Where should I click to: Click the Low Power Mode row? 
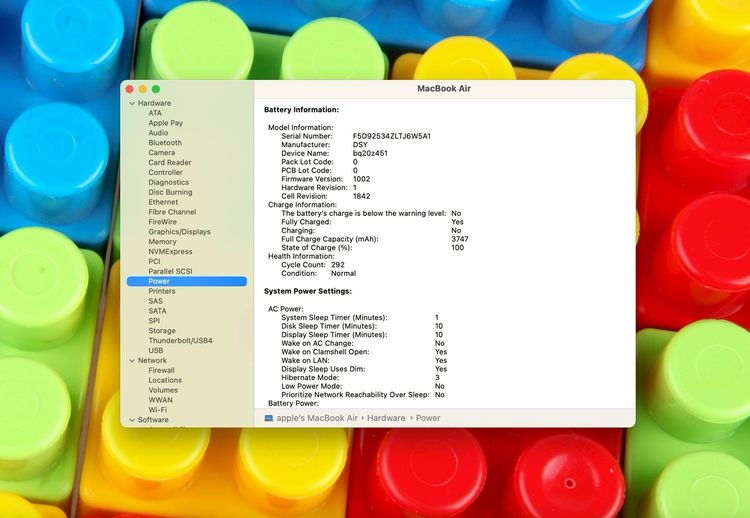click(363, 386)
